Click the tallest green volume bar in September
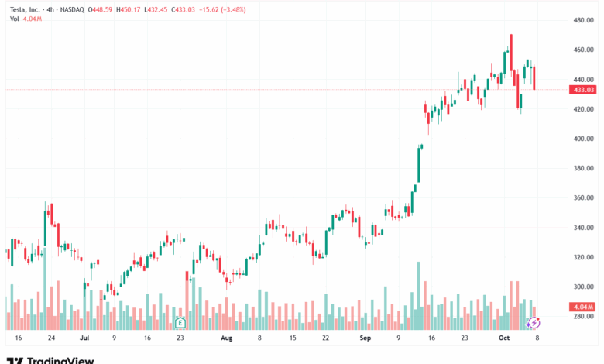The height and width of the screenshot is (364, 604). click(x=419, y=295)
